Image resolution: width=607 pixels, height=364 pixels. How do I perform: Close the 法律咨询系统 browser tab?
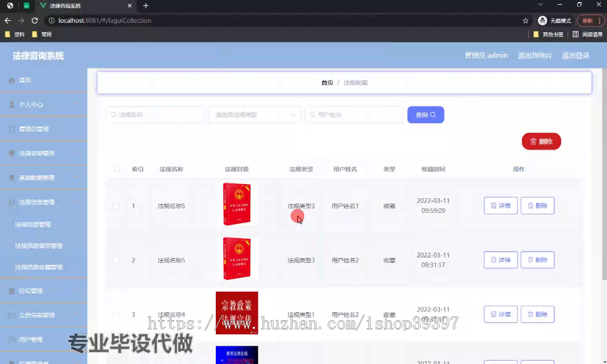point(129,5)
